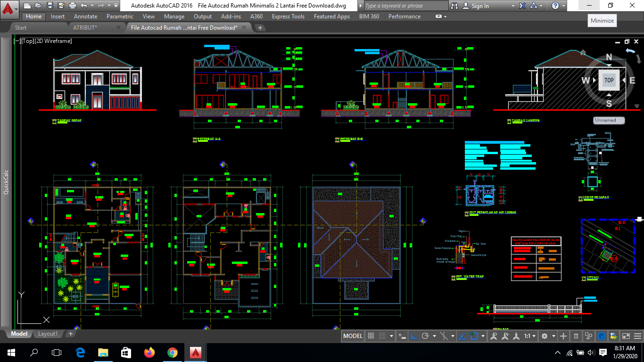Toggle polar tracking in status bar
Screen dimensions: 644x362
425,336
